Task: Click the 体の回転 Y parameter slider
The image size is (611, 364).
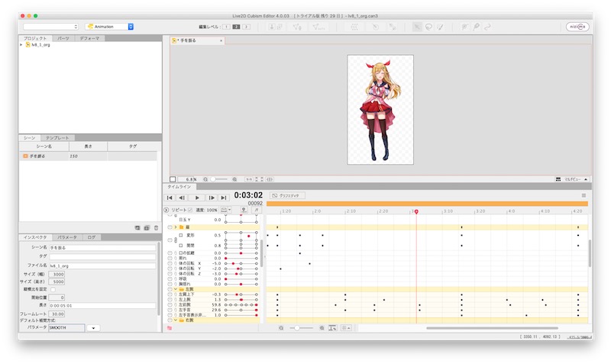Action: point(241,269)
